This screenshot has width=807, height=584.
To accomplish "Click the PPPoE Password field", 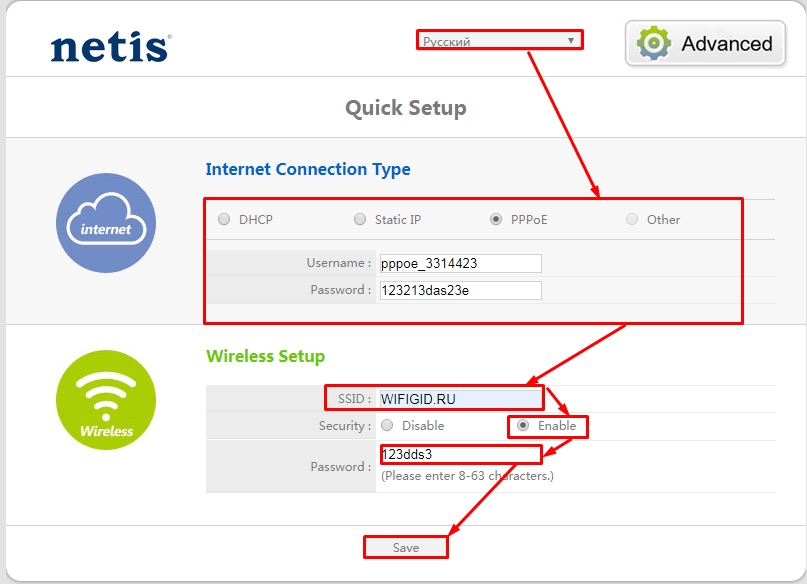I will 459,290.
